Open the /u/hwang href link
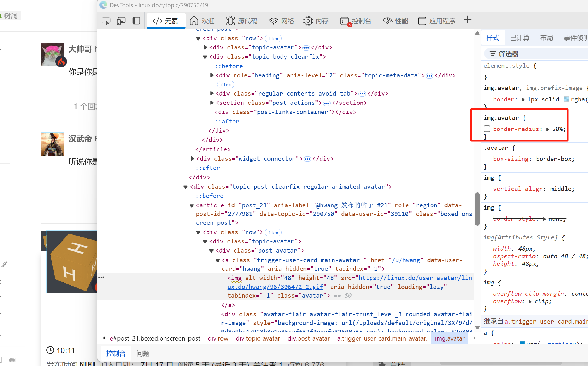 point(406,260)
